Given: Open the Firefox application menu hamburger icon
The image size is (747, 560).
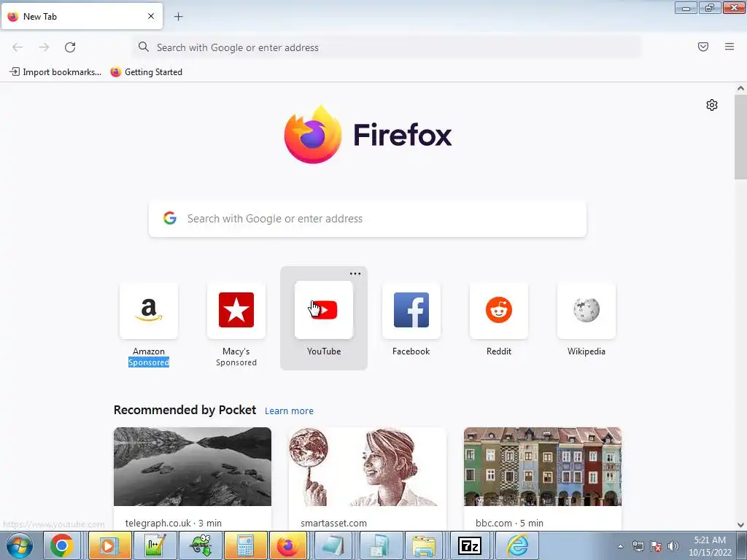Looking at the screenshot, I should pyautogui.click(x=729, y=47).
